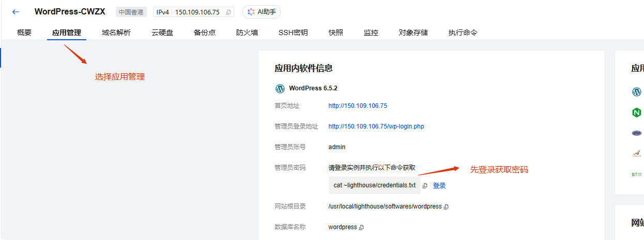Click the green Nginx icon in right panel

point(636,113)
